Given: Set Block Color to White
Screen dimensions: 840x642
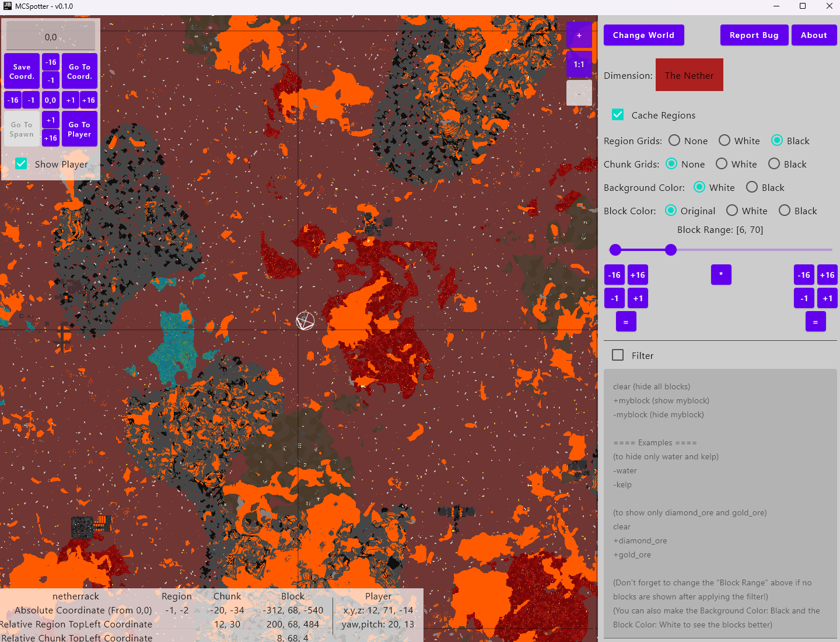Looking at the screenshot, I should point(732,210).
